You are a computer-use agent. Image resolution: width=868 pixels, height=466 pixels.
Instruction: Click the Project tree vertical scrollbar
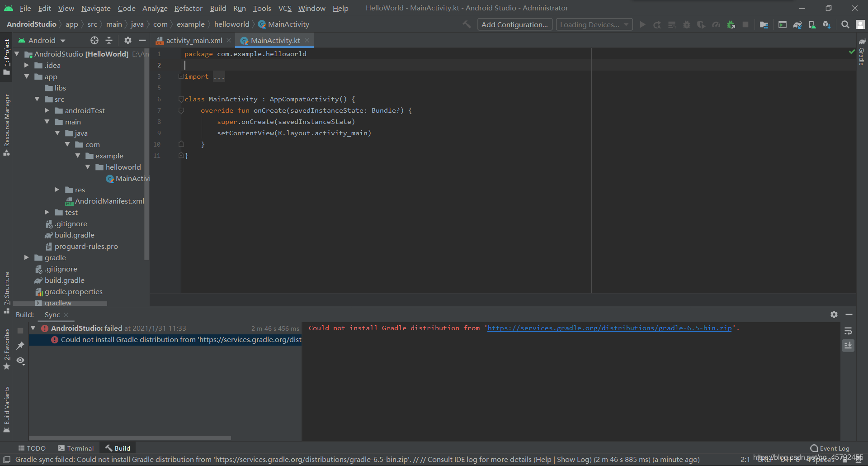coord(146,154)
